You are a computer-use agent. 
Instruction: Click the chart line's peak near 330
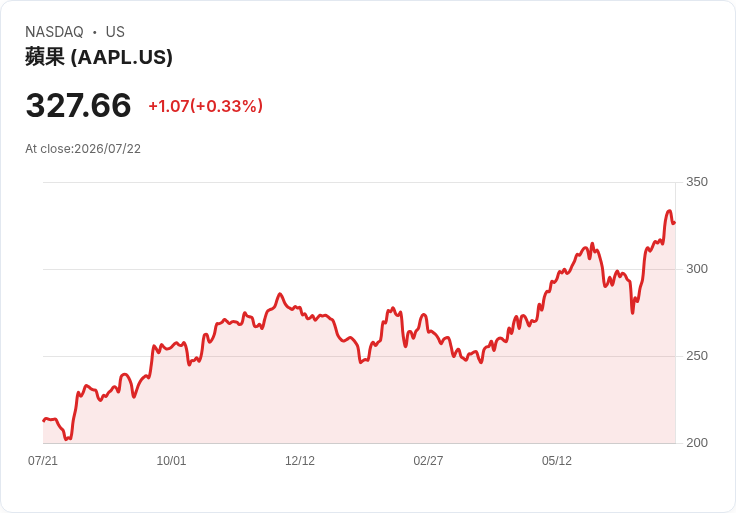tap(669, 211)
